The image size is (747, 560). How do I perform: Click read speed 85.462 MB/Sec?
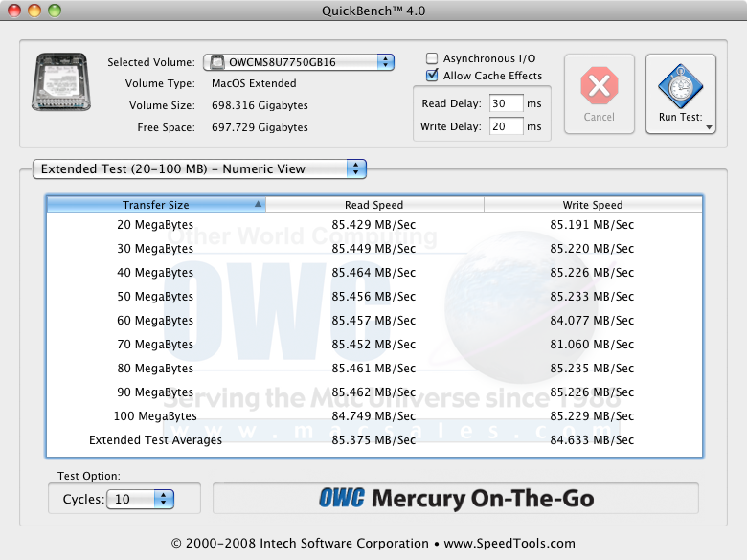coord(373,392)
